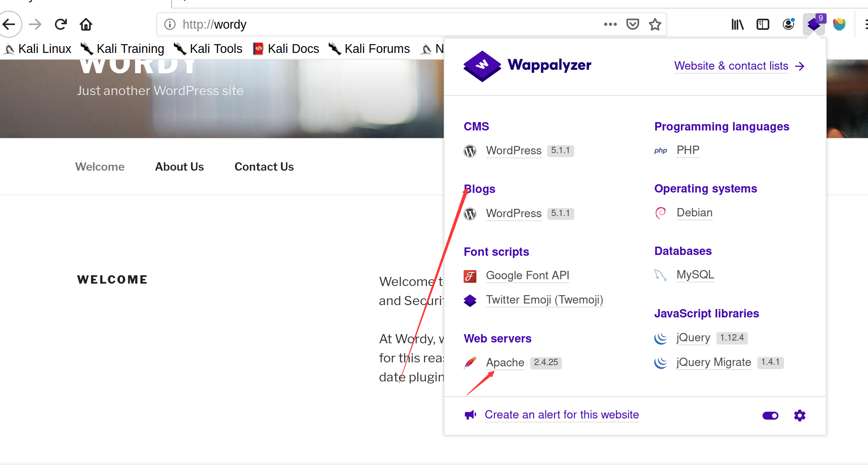Click the jQuery Migrate 1.4.1 badge
This screenshot has width=868, height=465.
click(770, 362)
